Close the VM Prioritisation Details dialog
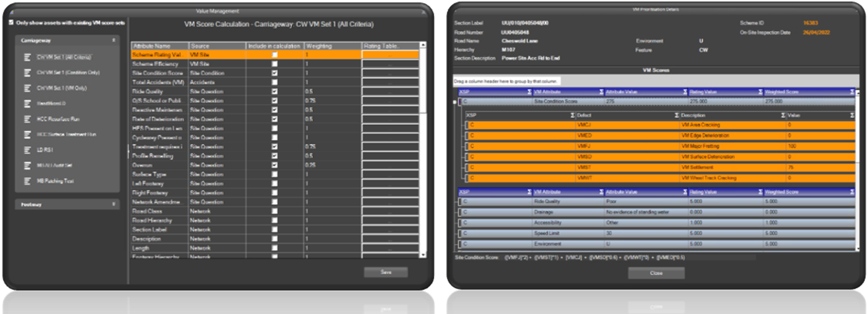Screen dimensions: 868x314 coord(656,273)
